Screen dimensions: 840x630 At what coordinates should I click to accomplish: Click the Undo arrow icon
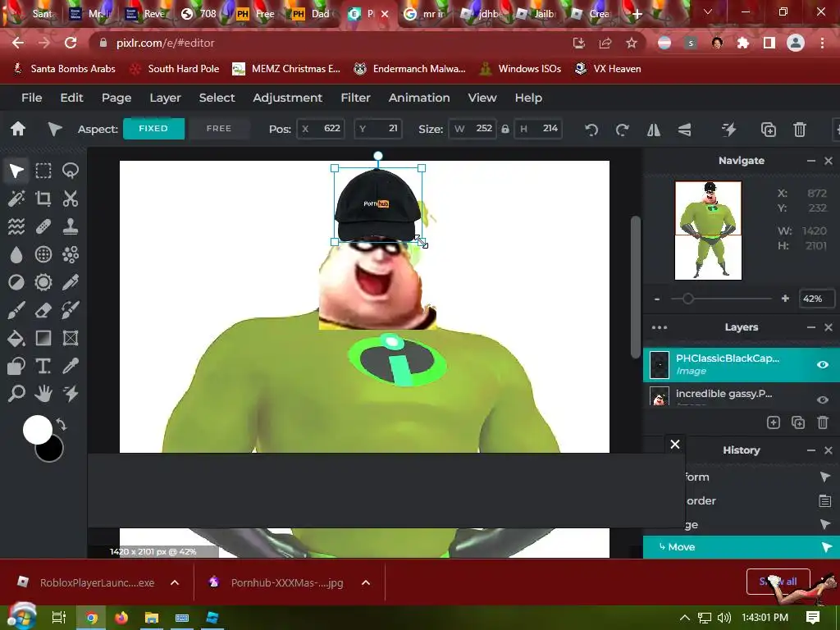pos(591,130)
